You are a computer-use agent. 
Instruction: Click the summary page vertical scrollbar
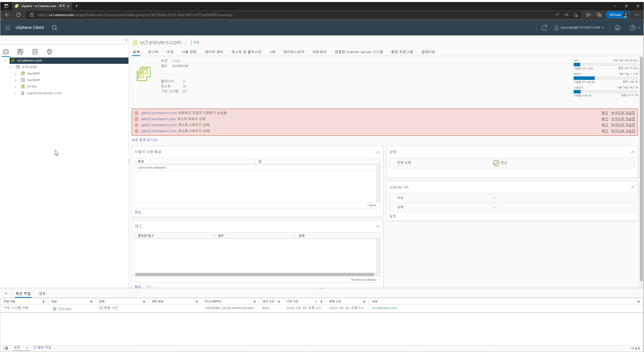click(641, 169)
